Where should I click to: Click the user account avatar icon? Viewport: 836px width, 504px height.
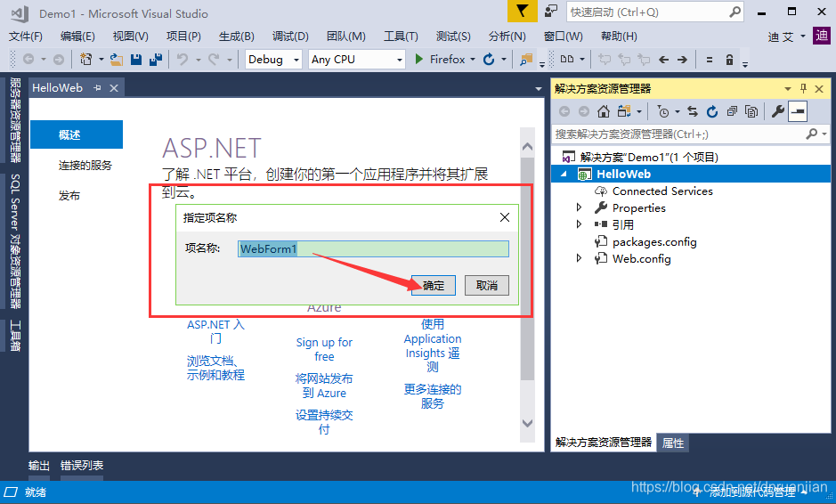[822, 37]
